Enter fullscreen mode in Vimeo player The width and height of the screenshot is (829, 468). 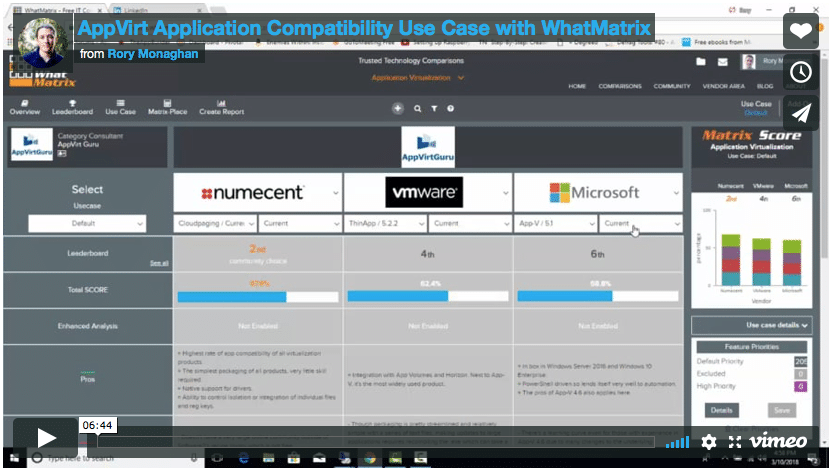pyautogui.click(x=735, y=442)
